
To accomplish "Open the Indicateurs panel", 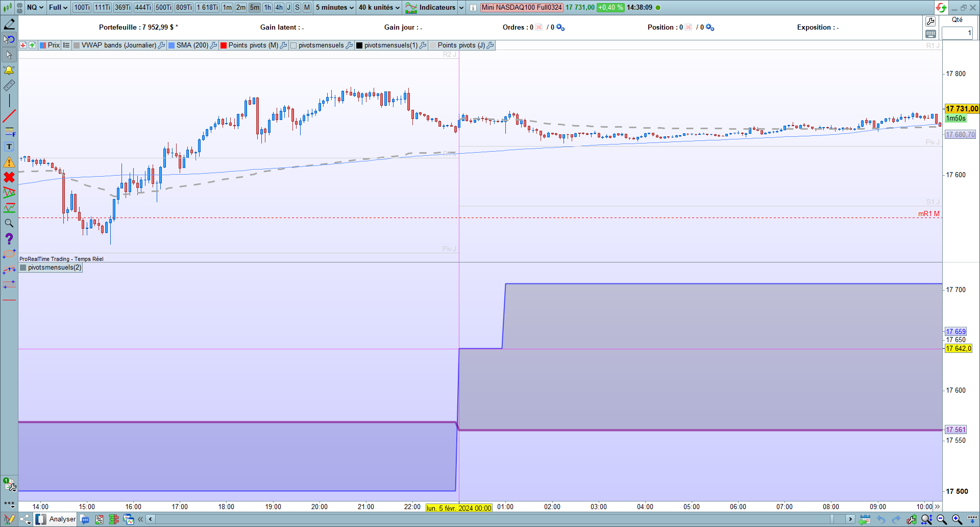I will click(430, 8).
